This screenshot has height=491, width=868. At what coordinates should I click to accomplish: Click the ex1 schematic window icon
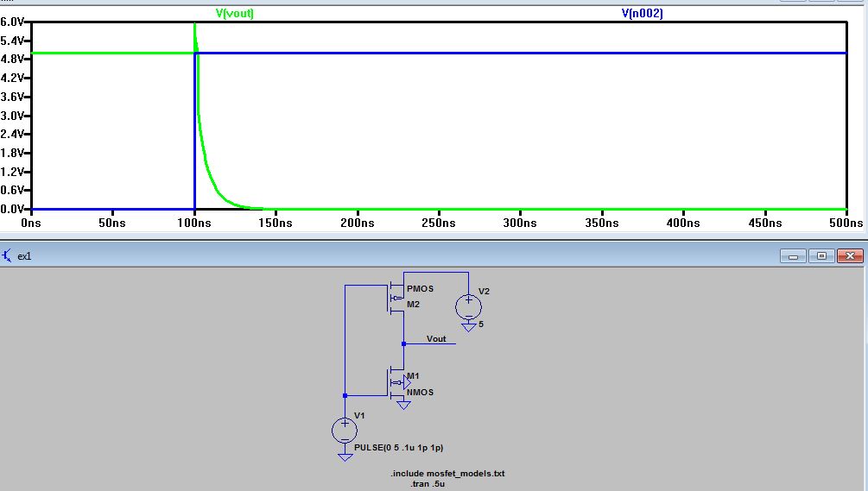click(x=8, y=256)
